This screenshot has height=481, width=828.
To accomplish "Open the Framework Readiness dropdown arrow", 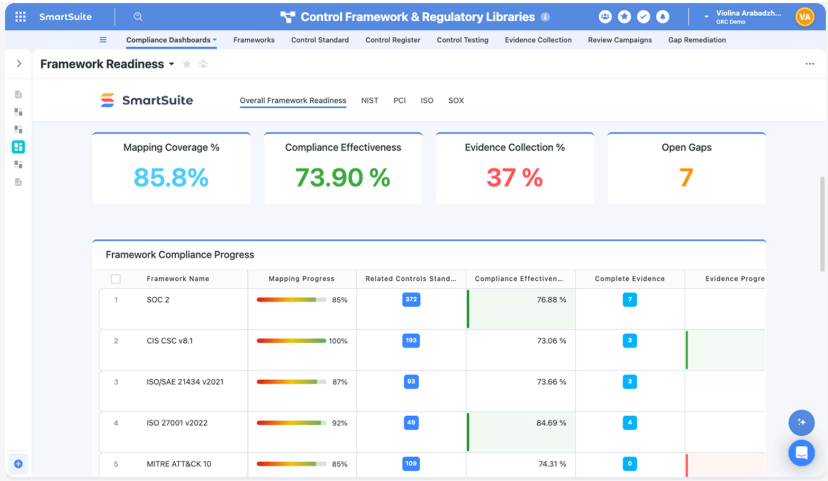I will pyautogui.click(x=172, y=64).
